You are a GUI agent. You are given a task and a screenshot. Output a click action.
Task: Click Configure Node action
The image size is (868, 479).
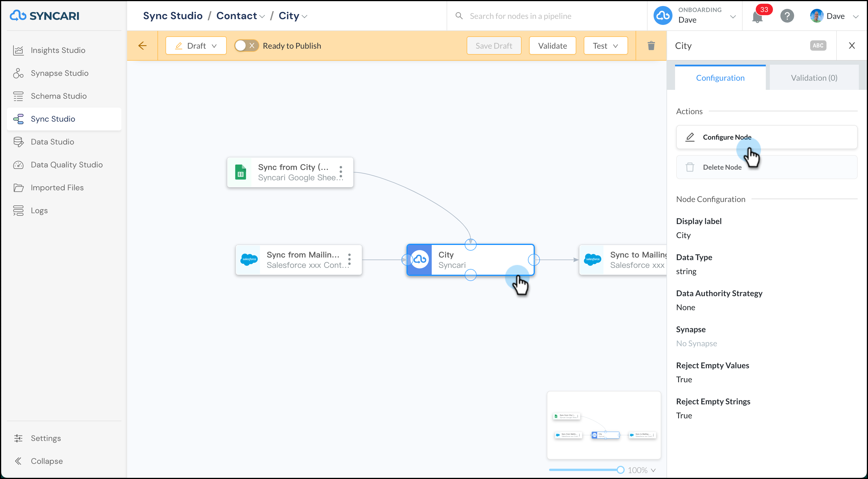click(767, 137)
